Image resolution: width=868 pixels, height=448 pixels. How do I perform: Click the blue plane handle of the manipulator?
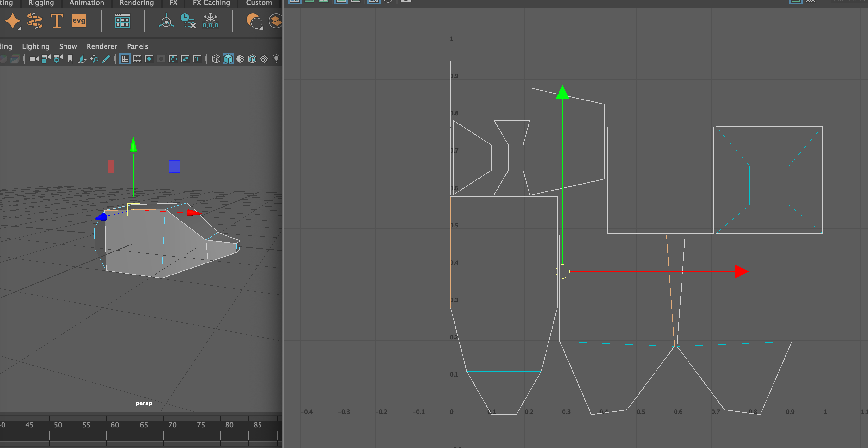pyautogui.click(x=174, y=166)
